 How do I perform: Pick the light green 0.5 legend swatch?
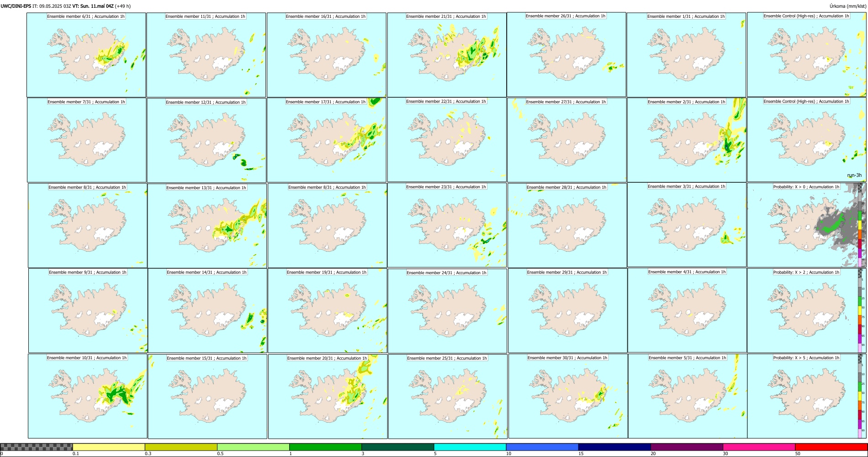tap(253, 447)
